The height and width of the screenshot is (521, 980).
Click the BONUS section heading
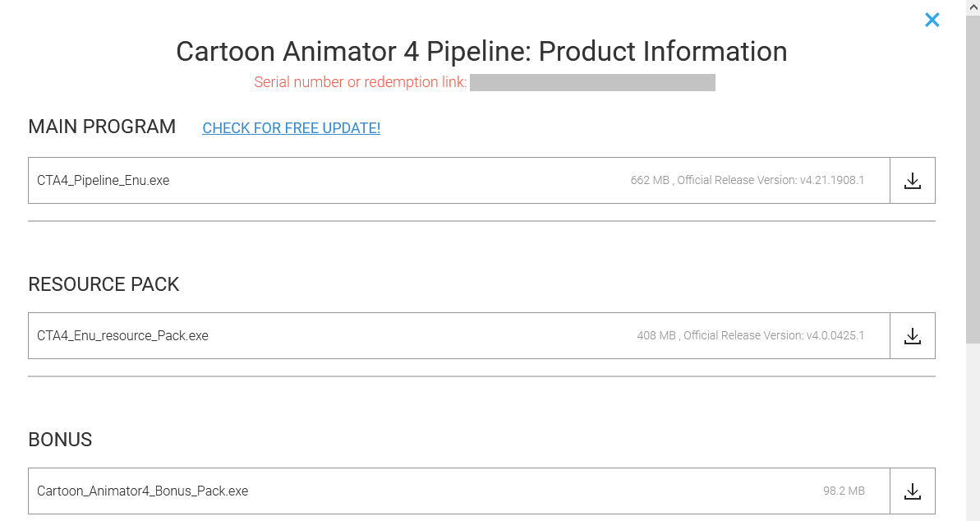tap(60, 440)
